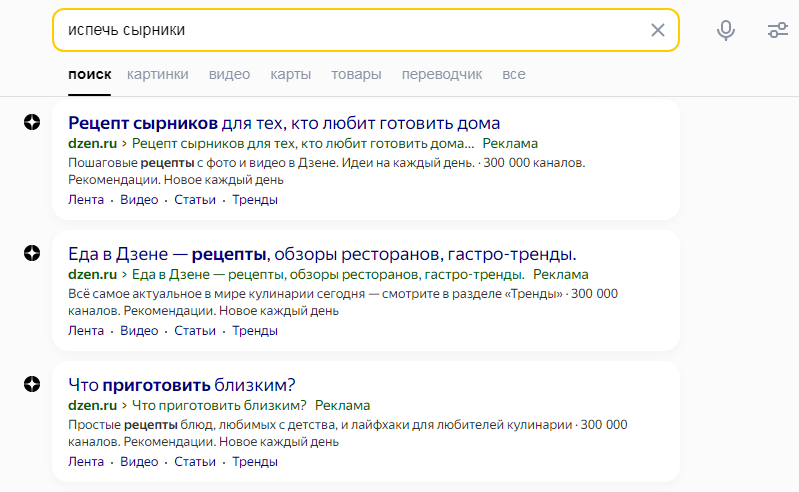This screenshot has height=492, width=799.
Task: Click 'Реклама' label in 'Еда в Дзене' result
Action: tap(561, 275)
